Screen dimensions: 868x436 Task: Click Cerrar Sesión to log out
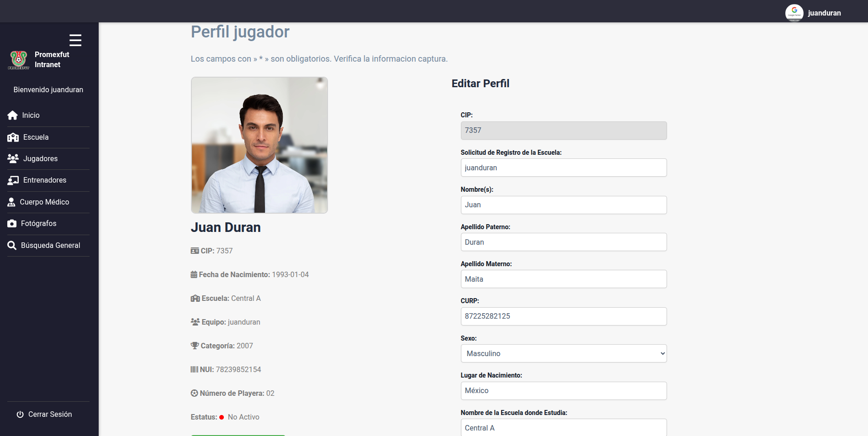49,414
